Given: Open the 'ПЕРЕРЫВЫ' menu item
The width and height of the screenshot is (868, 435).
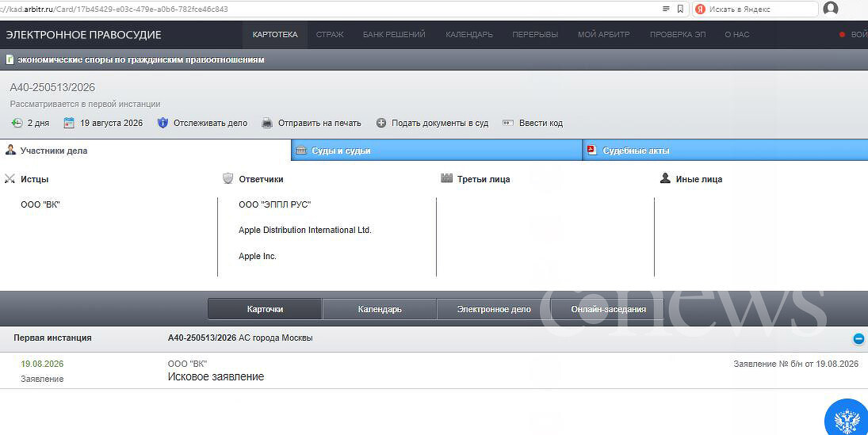Looking at the screenshot, I should point(535,34).
